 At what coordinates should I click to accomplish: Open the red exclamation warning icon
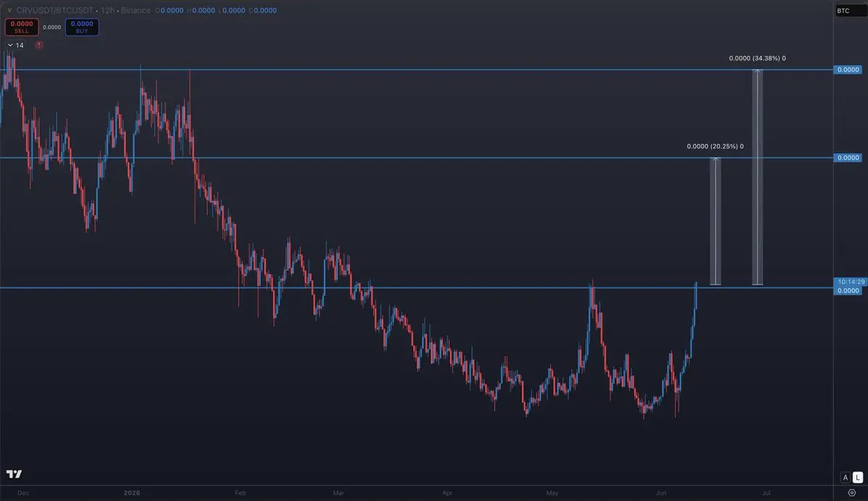39,45
